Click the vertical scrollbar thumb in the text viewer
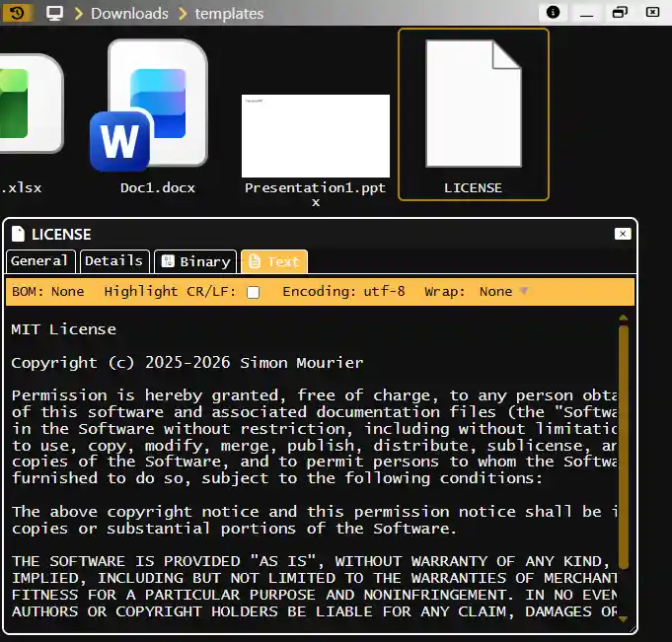This screenshot has height=642, width=672. coord(623,448)
